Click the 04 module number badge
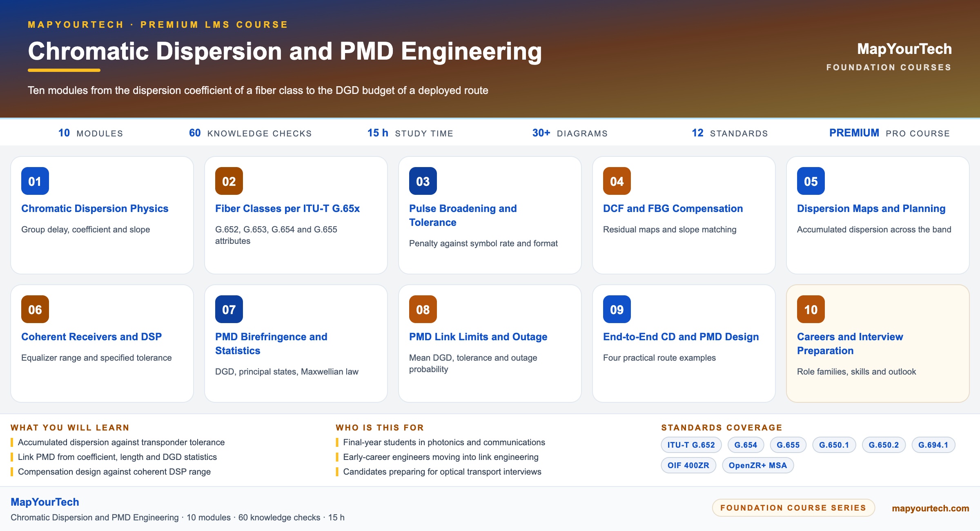Viewport: 980px width, 531px height. click(x=617, y=181)
